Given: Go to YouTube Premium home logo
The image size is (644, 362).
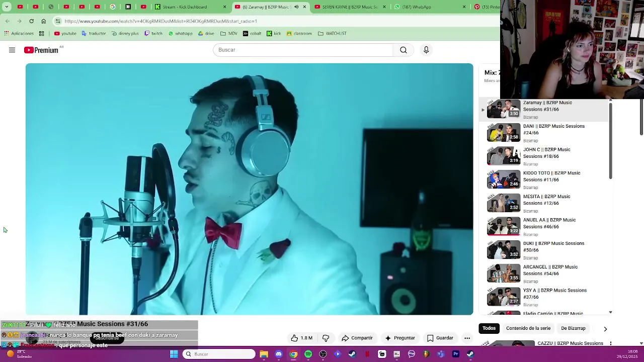Looking at the screenshot, I should point(42,50).
